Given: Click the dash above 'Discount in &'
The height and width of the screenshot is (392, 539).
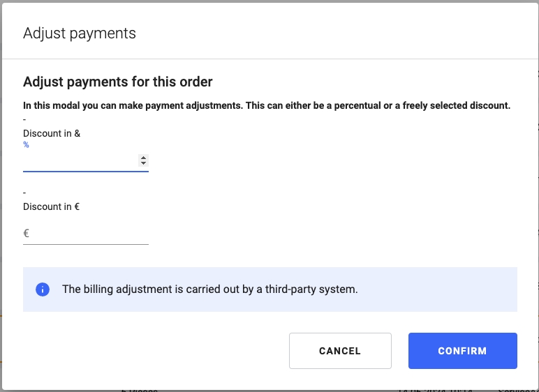Looking at the screenshot, I should [24, 119].
